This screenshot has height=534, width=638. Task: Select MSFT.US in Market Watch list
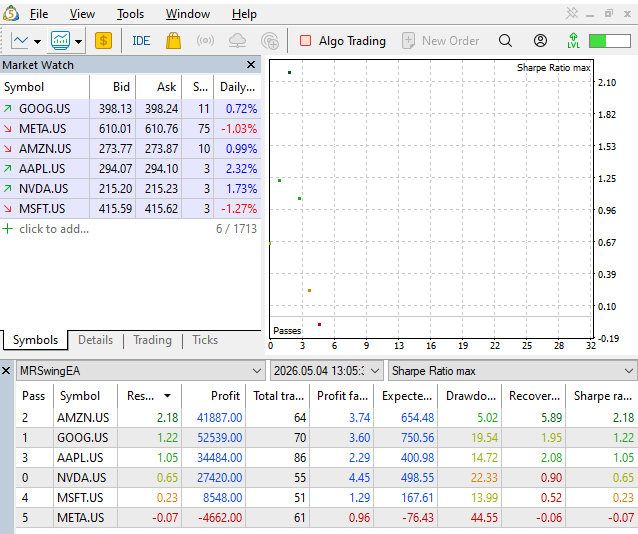[130, 208]
